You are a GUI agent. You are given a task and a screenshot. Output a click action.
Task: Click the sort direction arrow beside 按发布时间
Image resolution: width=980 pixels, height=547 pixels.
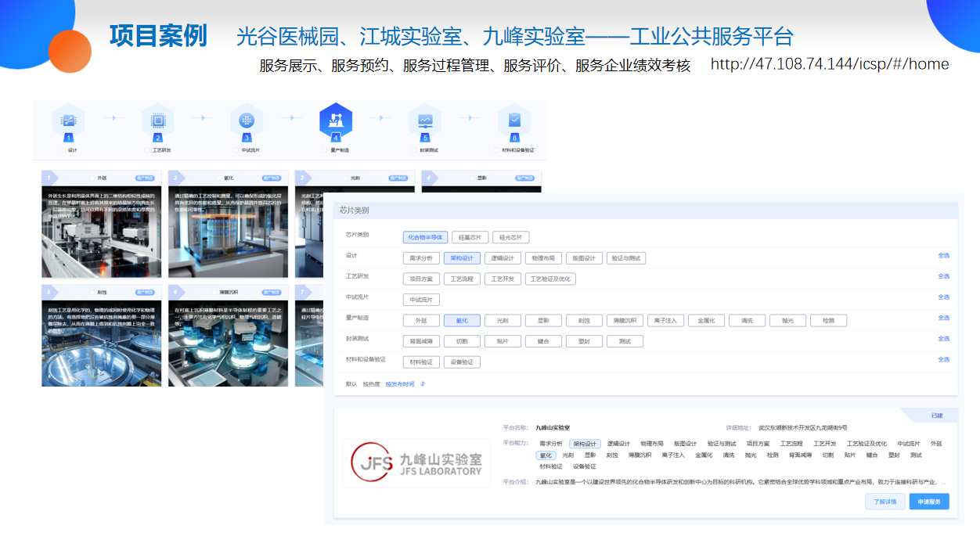pos(423,384)
